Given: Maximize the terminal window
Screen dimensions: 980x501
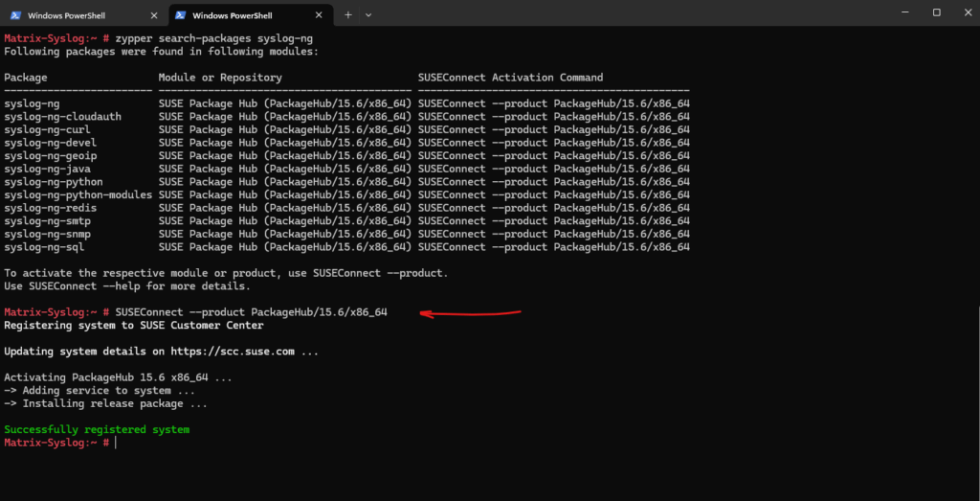Looking at the screenshot, I should click(x=936, y=11).
